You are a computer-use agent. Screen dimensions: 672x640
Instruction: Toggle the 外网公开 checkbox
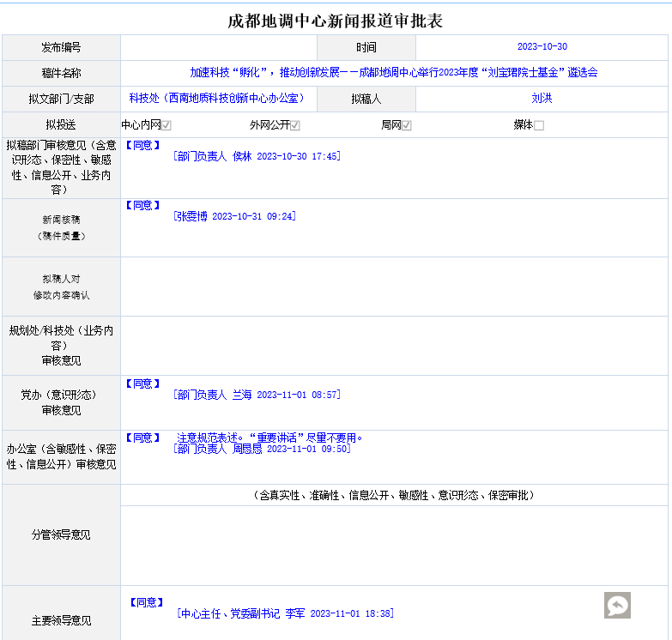295,125
